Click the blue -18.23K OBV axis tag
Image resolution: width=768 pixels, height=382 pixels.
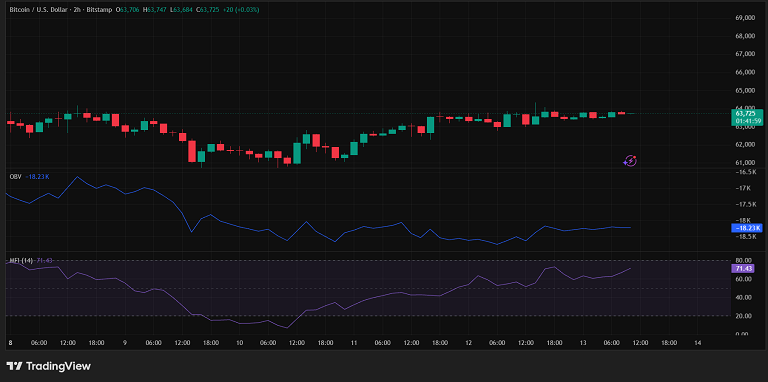[747, 228]
